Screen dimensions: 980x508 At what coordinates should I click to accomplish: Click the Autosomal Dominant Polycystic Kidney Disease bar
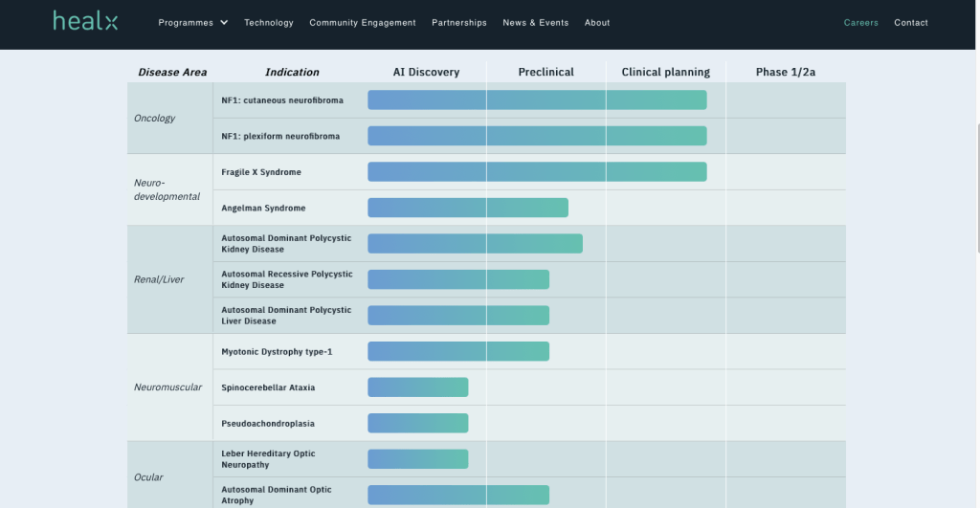tap(475, 244)
